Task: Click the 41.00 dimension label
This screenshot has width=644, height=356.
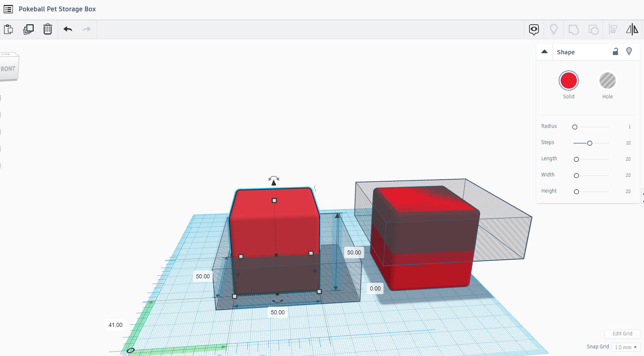Action: pyautogui.click(x=115, y=325)
